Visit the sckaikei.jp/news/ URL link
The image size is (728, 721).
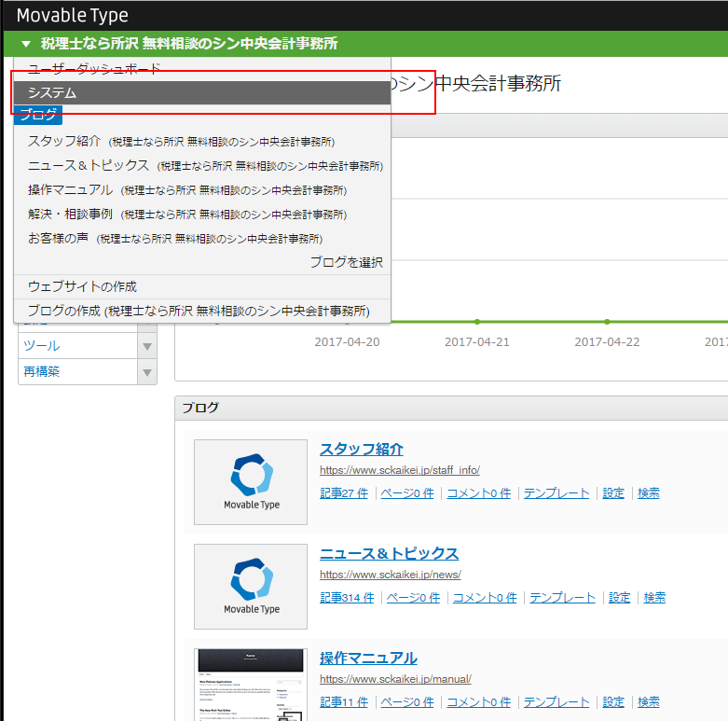pos(391,575)
